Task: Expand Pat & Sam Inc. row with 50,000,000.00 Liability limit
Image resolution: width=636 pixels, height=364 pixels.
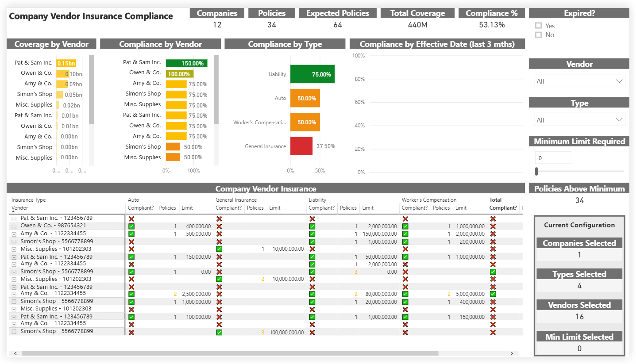Action: (x=14, y=257)
